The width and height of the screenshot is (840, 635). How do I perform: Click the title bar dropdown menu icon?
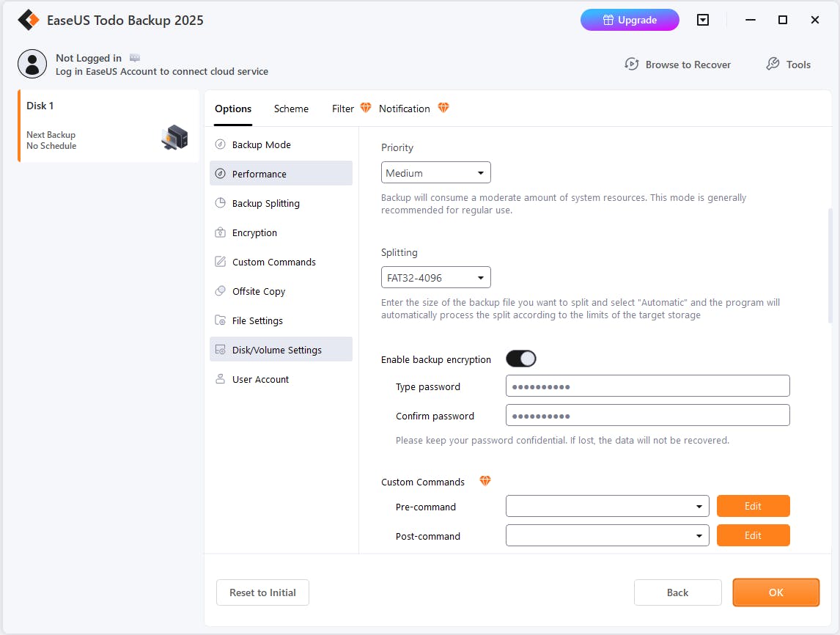click(703, 20)
